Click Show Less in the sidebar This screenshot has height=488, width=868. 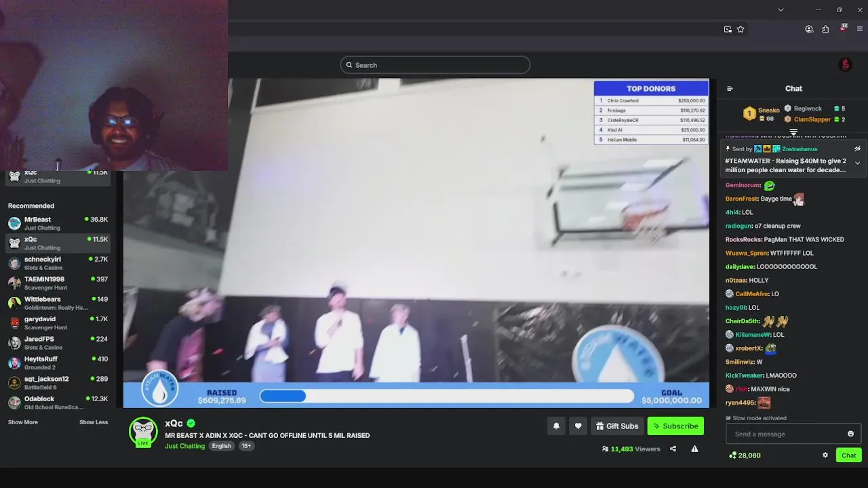[x=94, y=422]
